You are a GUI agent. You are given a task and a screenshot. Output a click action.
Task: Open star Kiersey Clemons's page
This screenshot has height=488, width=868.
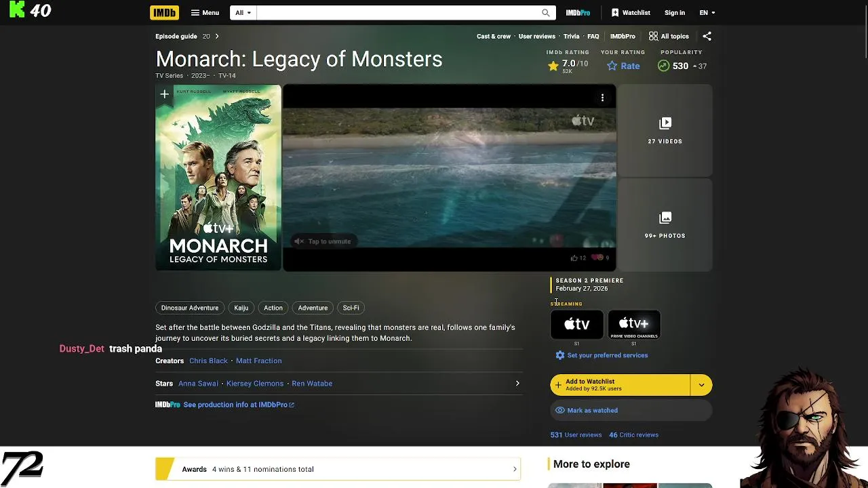255,384
